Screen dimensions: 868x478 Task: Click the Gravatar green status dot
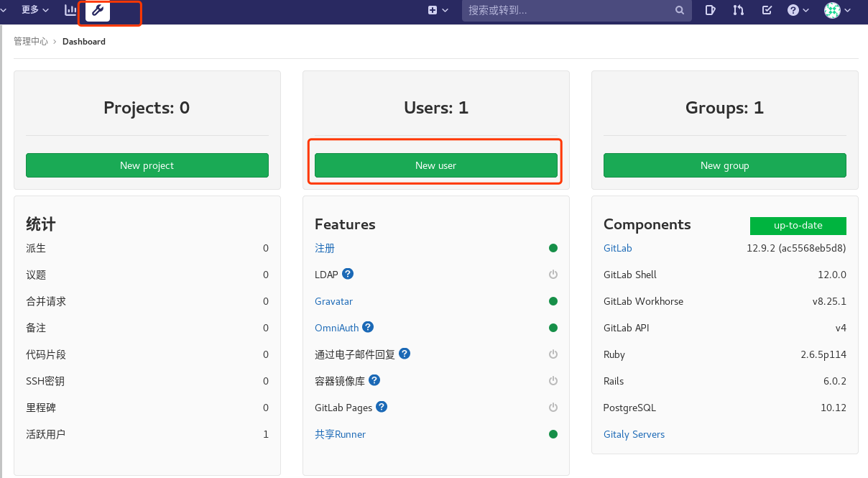click(553, 300)
